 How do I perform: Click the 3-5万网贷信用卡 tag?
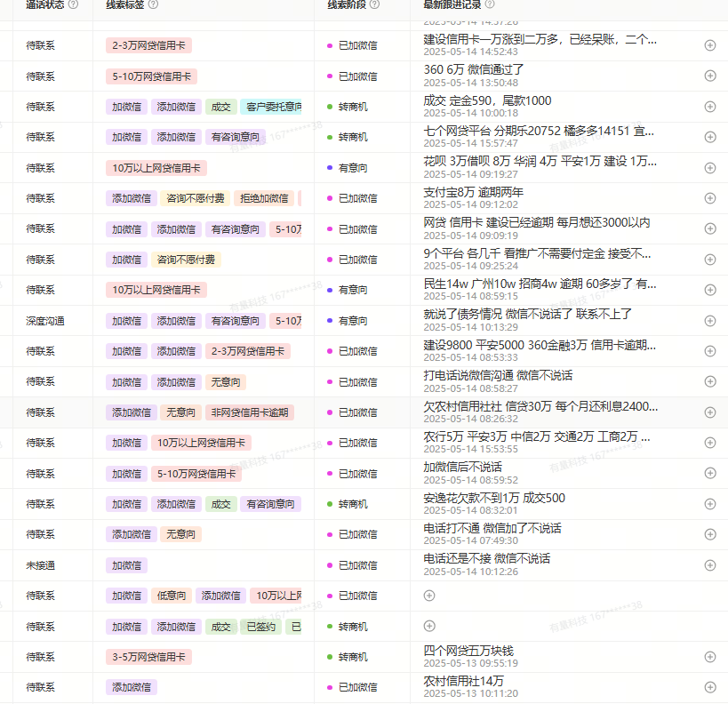[x=148, y=657]
